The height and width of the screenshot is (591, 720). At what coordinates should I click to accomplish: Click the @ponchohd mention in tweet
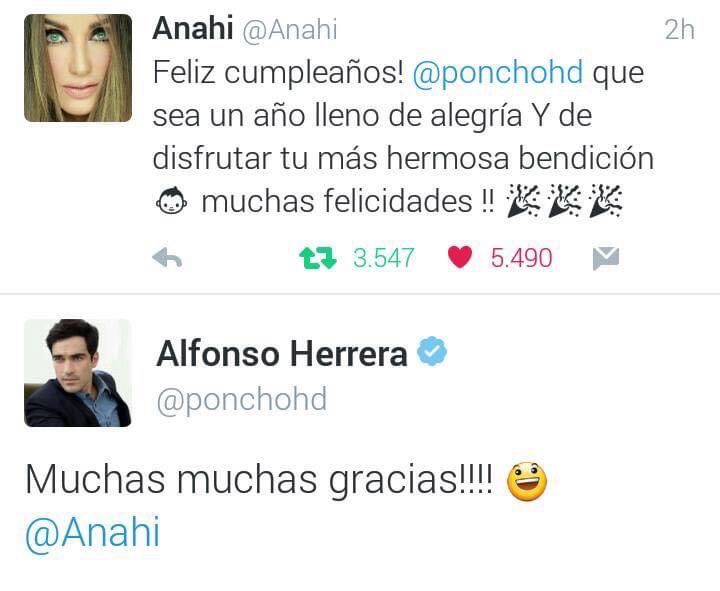498,73
